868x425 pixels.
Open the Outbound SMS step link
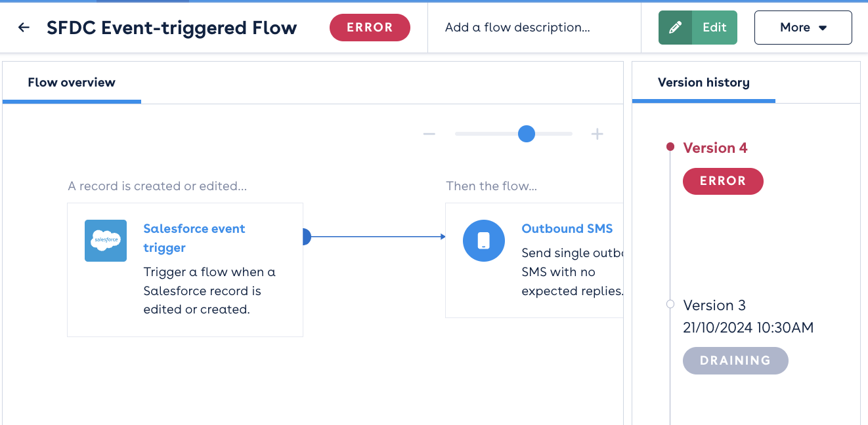[x=567, y=228]
